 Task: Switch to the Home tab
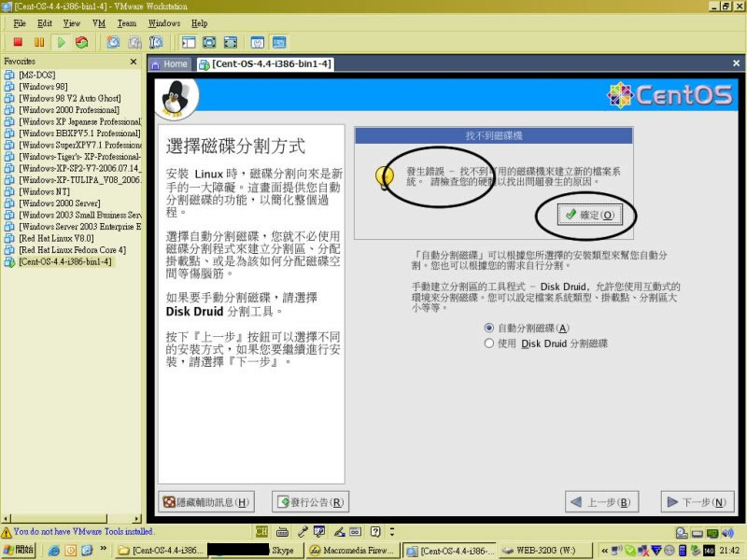(x=170, y=64)
